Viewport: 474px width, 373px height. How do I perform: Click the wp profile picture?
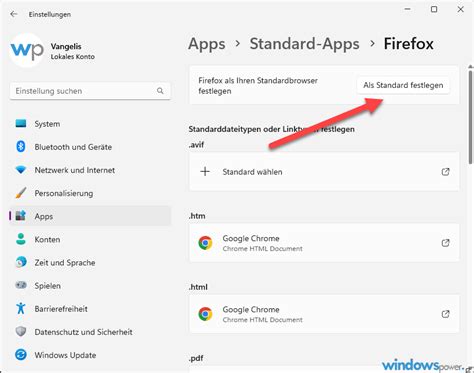coord(27,50)
